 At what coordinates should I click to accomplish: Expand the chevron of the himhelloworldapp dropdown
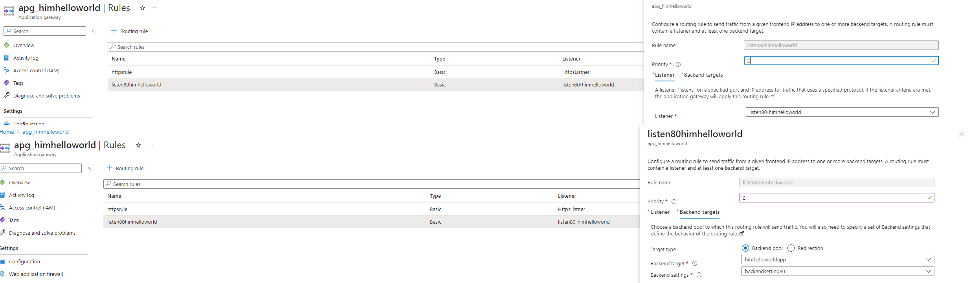pyautogui.click(x=928, y=259)
